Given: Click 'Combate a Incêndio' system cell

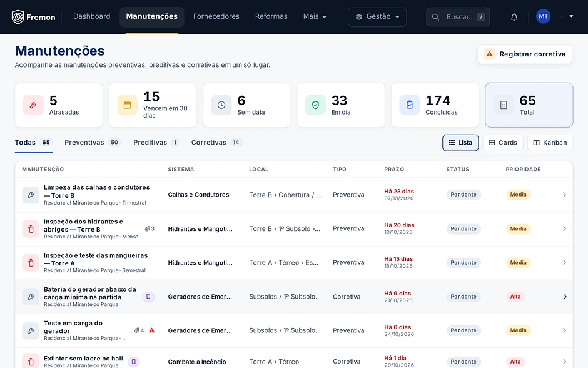Looking at the screenshot, I should (197, 362).
